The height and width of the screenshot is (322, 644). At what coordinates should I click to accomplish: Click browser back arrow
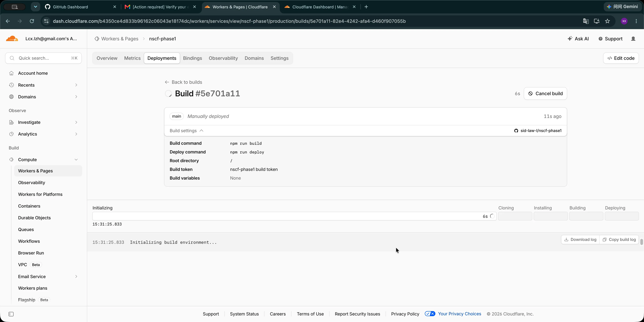pos(8,21)
